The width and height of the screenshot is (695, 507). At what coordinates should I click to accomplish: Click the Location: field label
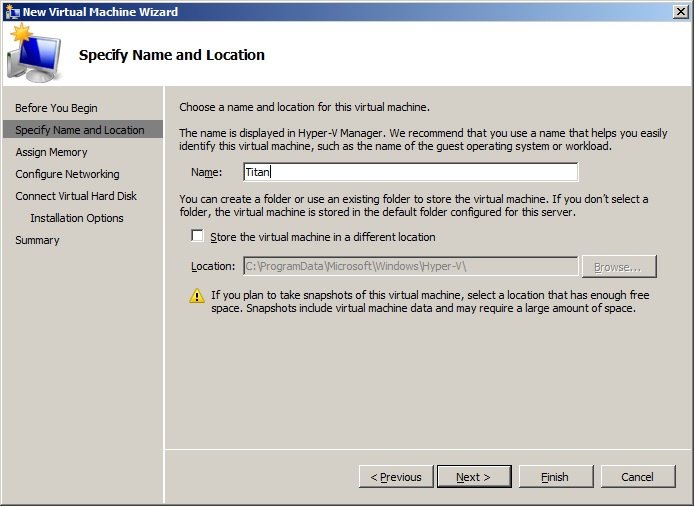click(x=213, y=266)
